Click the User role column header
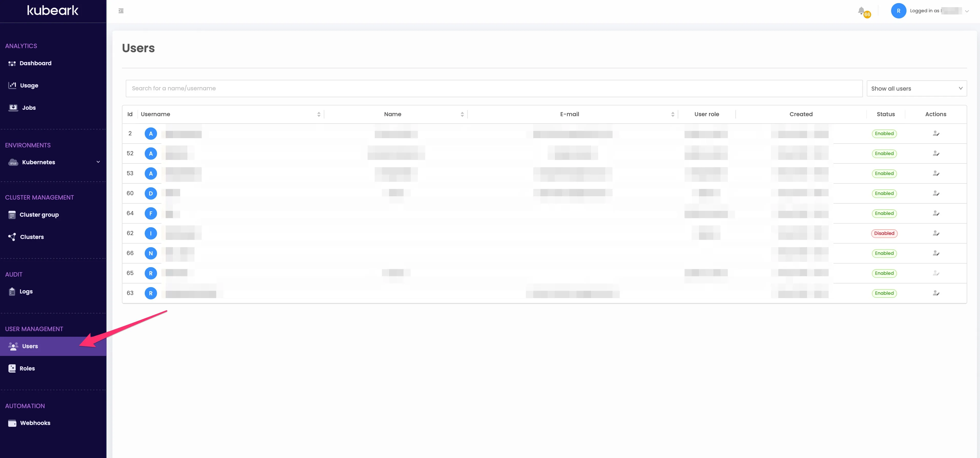The height and width of the screenshot is (458, 980). tap(706, 114)
